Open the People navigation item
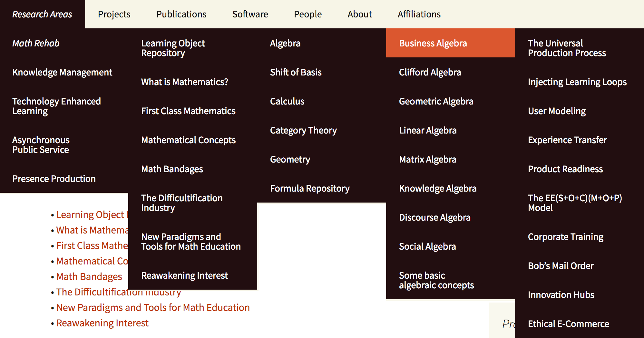 click(x=308, y=14)
